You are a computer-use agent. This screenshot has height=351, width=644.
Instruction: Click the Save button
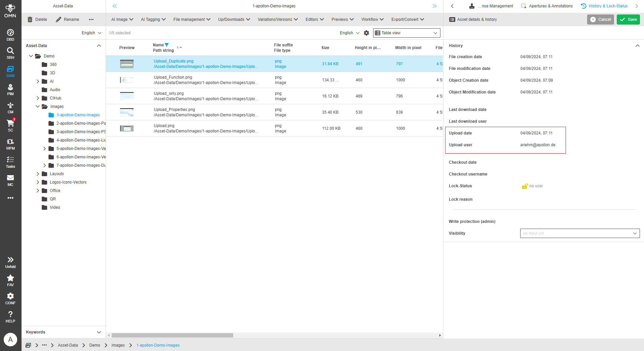click(628, 19)
